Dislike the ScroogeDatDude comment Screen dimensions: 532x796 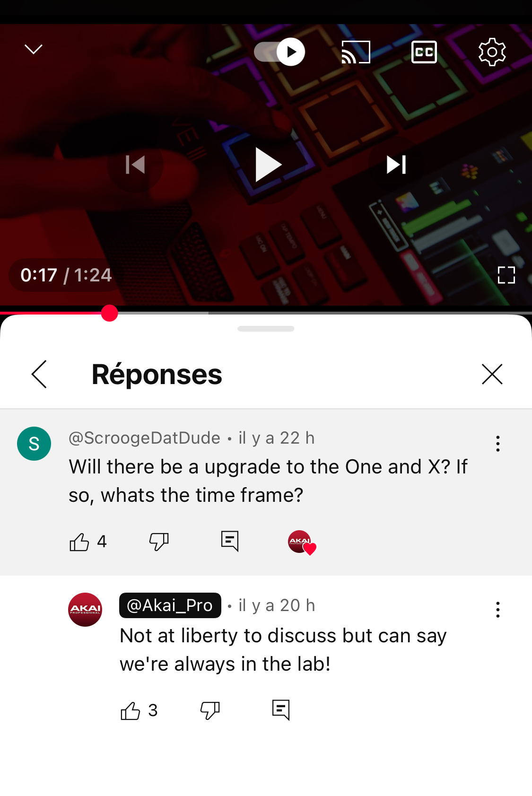coord(159,542)
